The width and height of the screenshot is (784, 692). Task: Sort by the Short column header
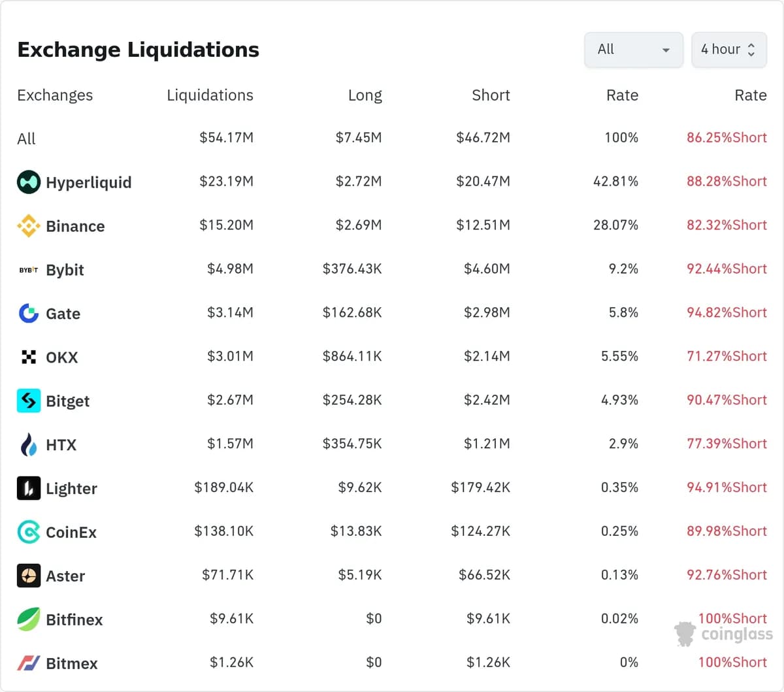coord(491,95)
